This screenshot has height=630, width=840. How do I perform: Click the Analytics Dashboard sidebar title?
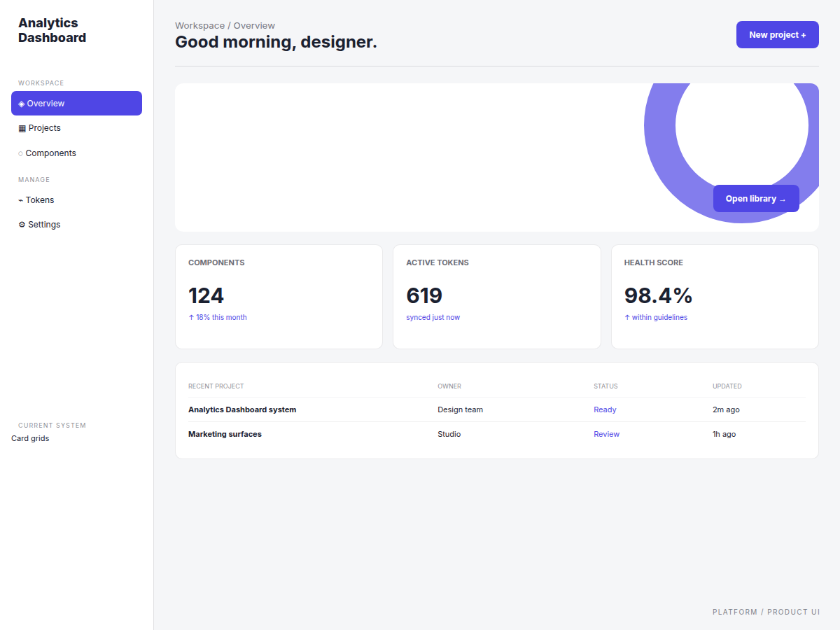click(52, 31)
